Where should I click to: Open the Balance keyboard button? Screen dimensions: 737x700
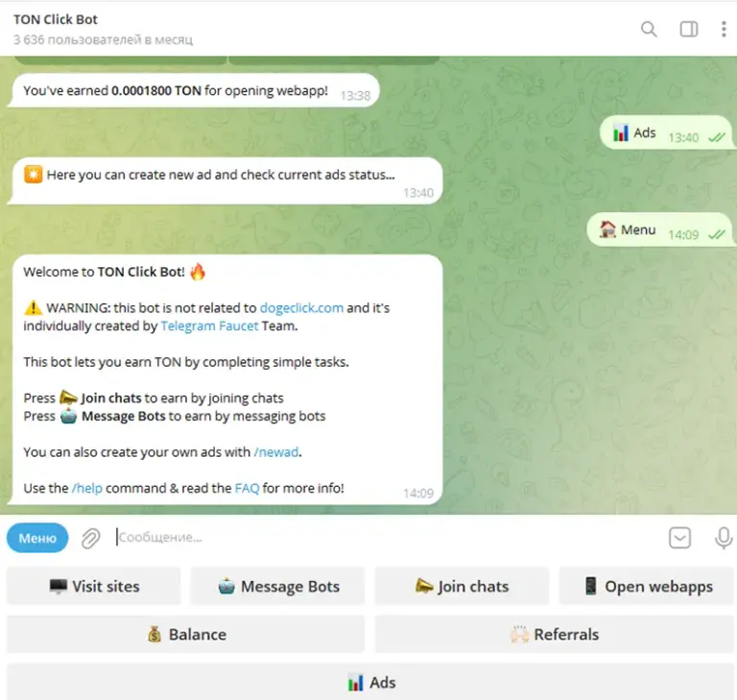(185, 634)
